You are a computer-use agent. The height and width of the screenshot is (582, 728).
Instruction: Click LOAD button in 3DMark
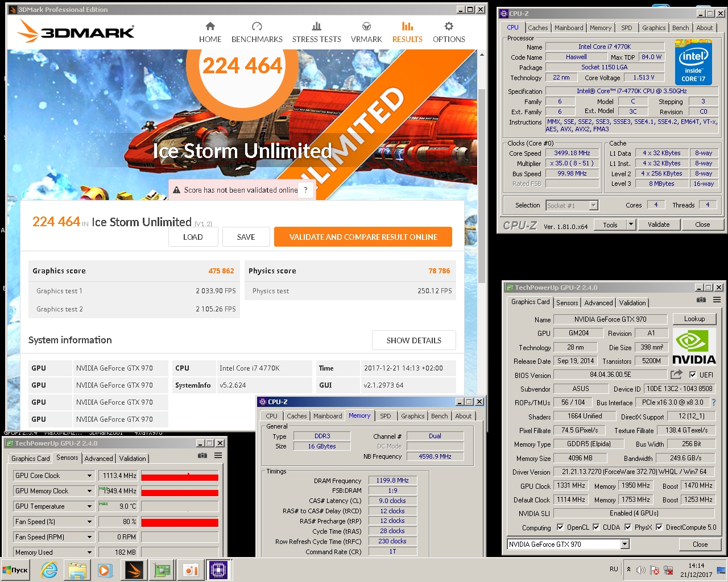tap(193, 237)
